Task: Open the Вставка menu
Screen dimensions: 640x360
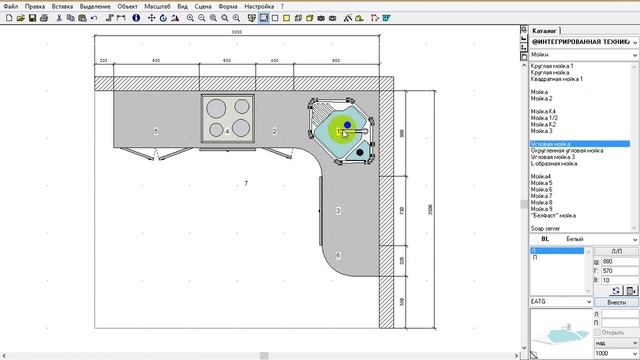Action: coord(62,7)
